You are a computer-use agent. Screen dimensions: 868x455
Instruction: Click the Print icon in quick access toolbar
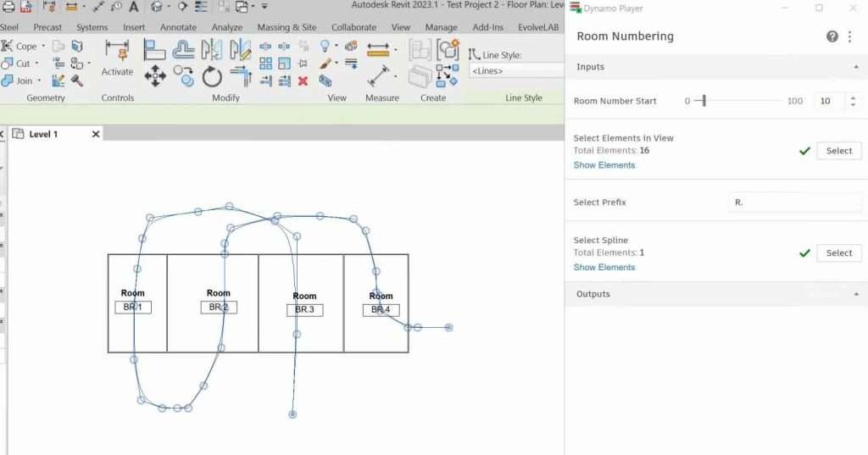click(8, 7)
